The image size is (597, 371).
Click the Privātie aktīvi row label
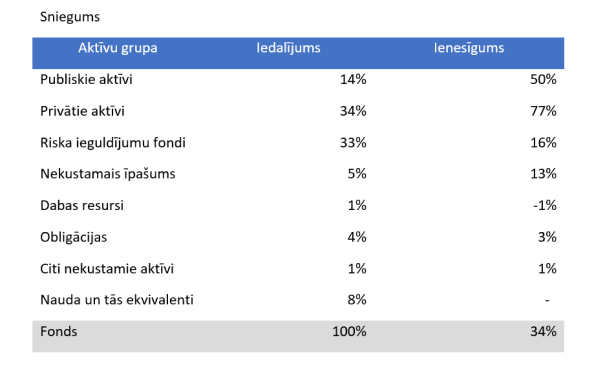[82, 111]
